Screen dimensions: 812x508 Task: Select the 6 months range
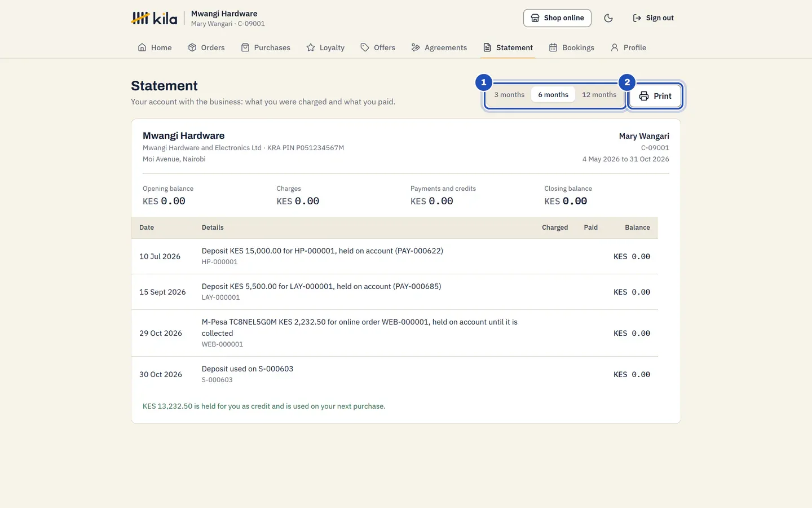(x=553, y=95)
